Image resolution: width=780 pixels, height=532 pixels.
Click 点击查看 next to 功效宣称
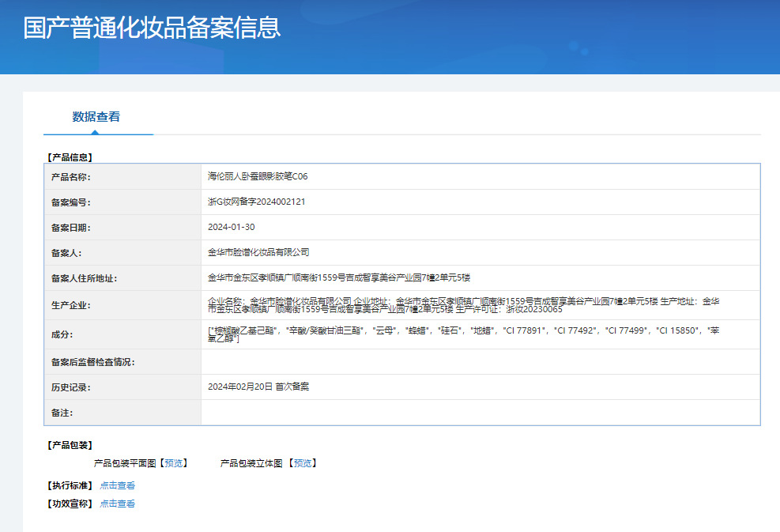[118, 504]
